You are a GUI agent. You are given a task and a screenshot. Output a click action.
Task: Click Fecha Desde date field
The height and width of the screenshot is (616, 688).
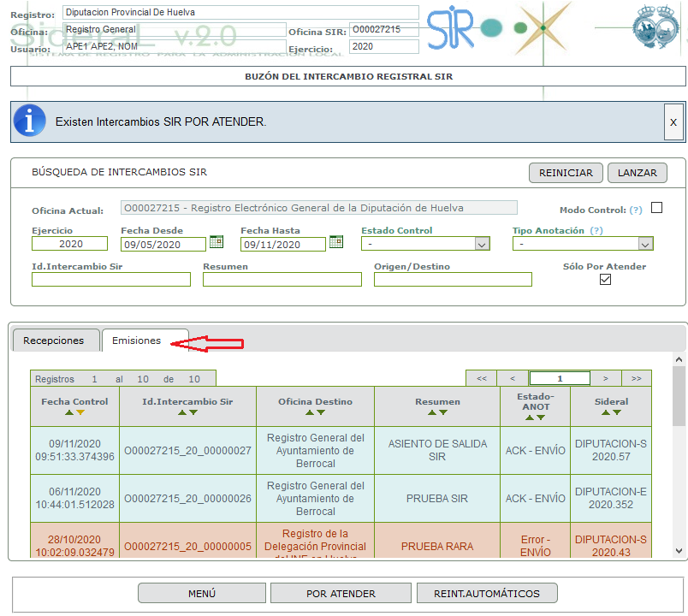coord(163,245)
